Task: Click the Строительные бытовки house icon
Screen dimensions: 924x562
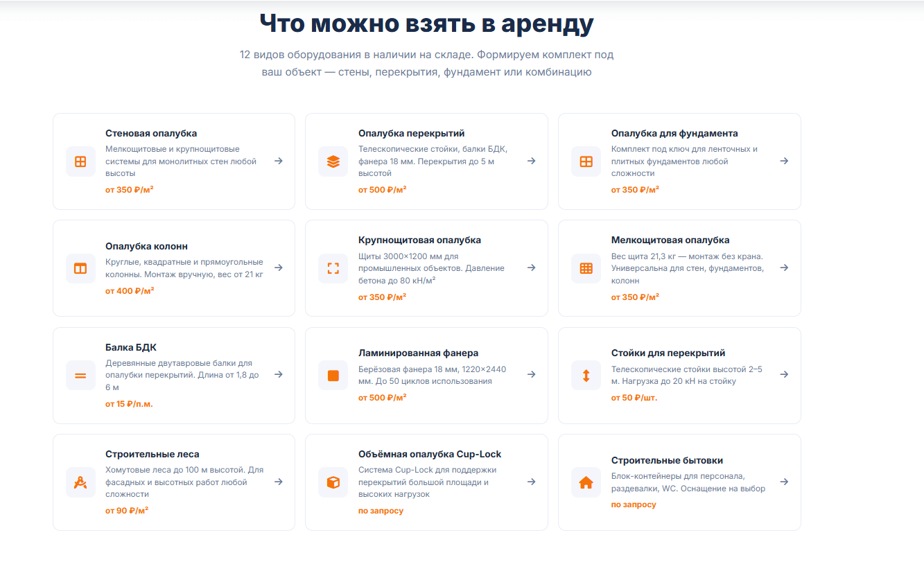Action: [586, 482]
